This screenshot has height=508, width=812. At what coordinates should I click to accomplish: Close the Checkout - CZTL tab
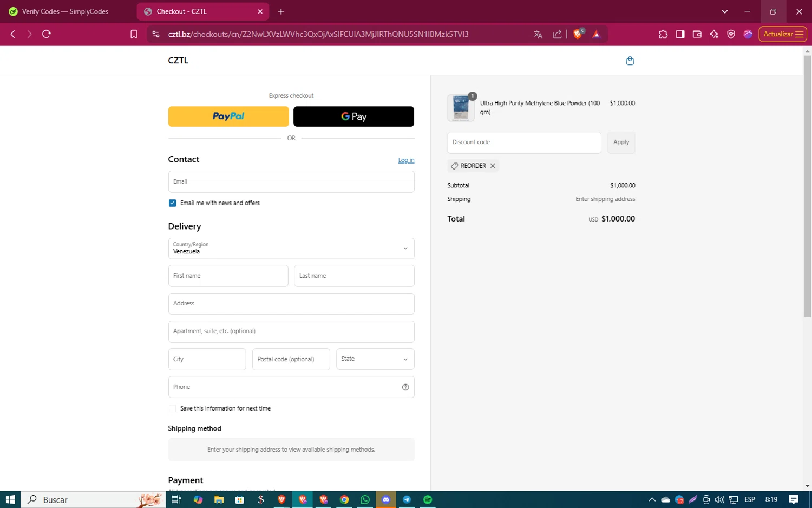pos(260,11)
